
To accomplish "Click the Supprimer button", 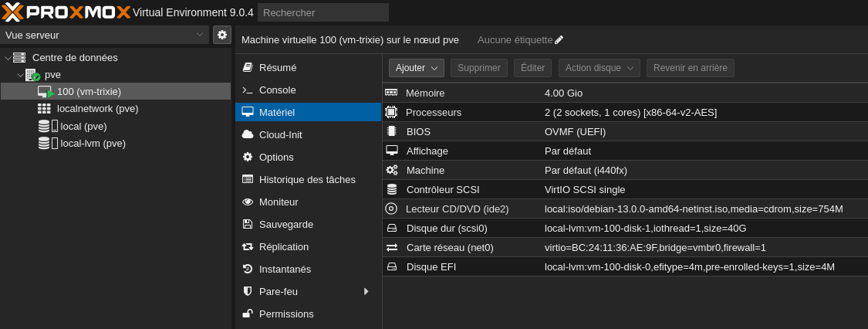I will [x=479, y=68].
